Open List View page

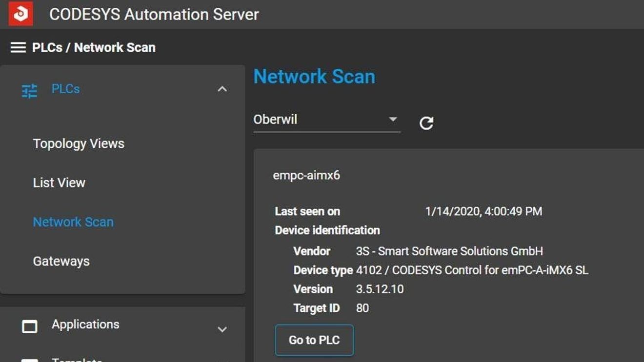click(59, 182)
